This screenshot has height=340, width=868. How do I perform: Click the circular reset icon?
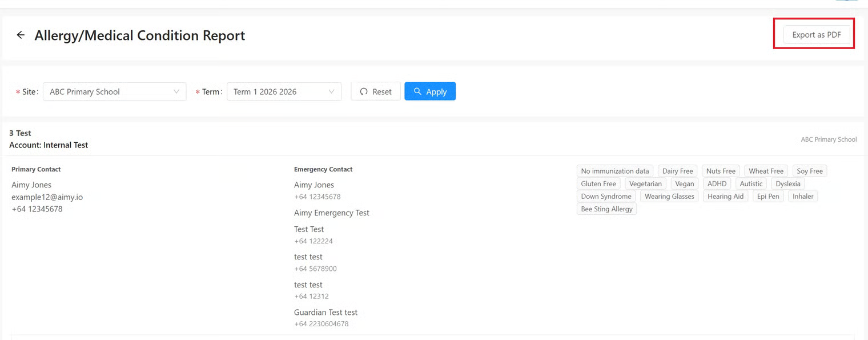click(x=364, y=91)
